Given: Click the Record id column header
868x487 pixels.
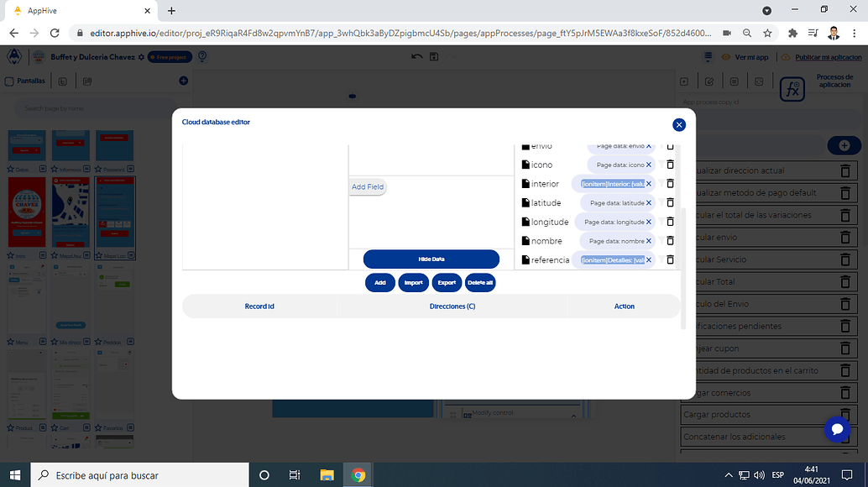Looking at the screenshot, I should (x=259, y=306).
